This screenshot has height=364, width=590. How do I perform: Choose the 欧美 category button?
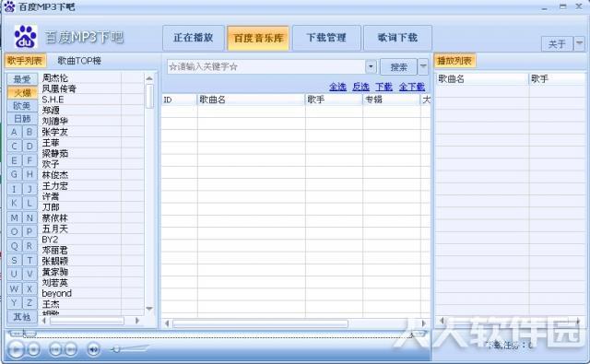pyautogui.click(x=22, y=106)
